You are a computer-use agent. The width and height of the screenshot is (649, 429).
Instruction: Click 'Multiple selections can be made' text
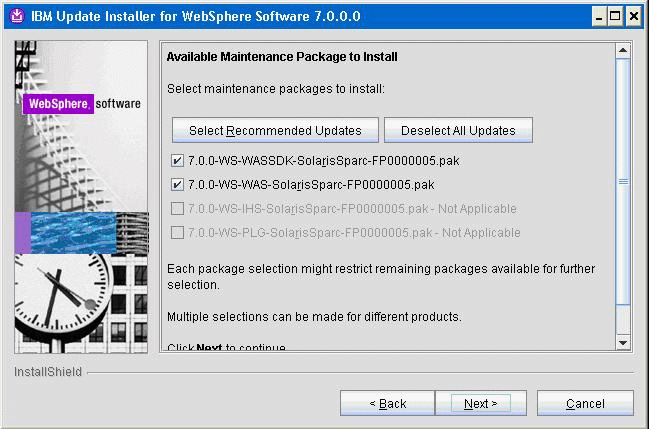coord(314,317)
